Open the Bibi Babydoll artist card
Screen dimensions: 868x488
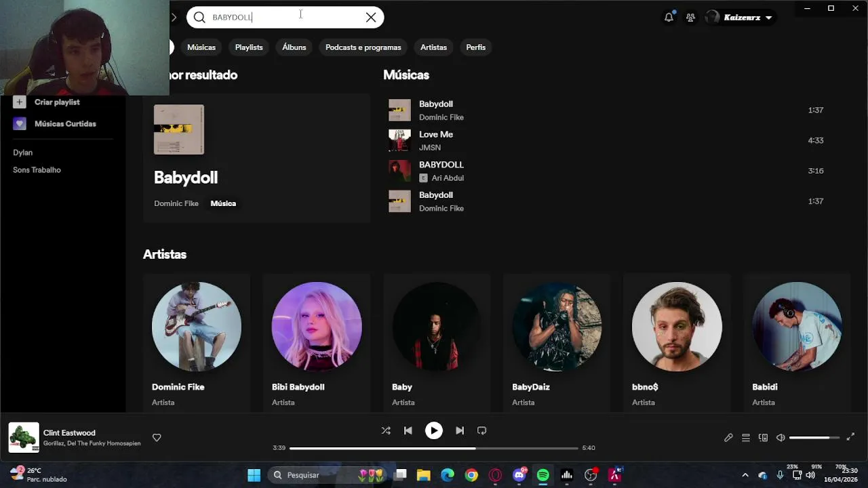(x=317, y=343)
